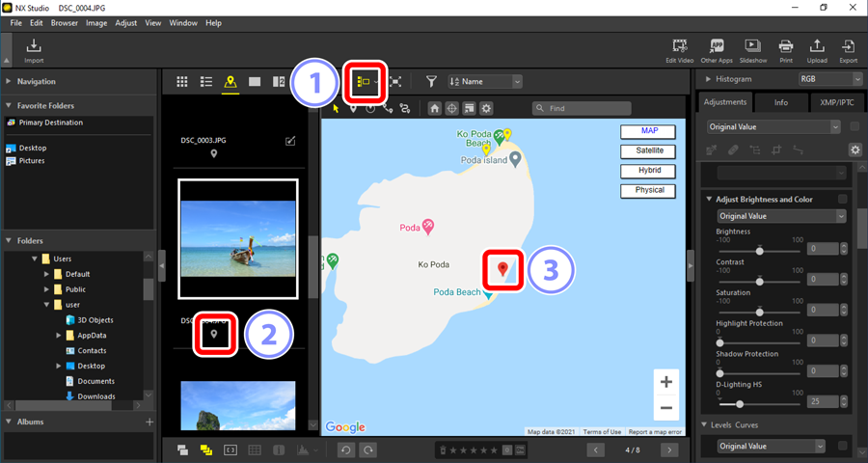
Task: Toggle the filmstrip layout button
Action: [364, 82]
